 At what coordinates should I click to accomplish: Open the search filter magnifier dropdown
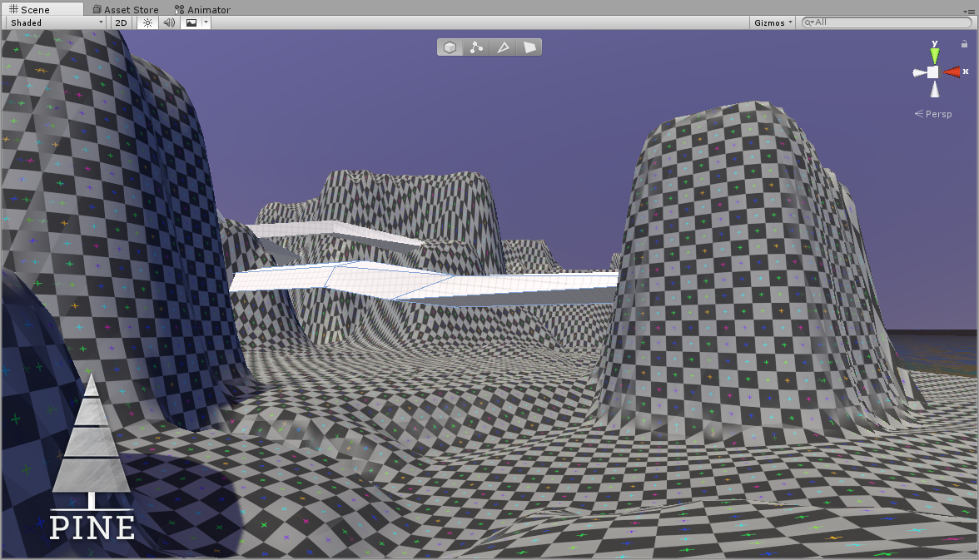coord(809,22)
